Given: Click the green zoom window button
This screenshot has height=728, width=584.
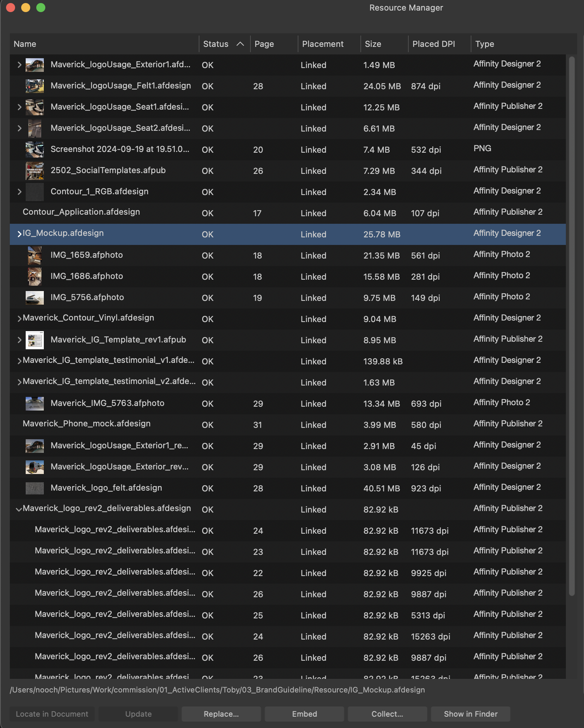Looking at the screenshot, I should coord(41,8).
